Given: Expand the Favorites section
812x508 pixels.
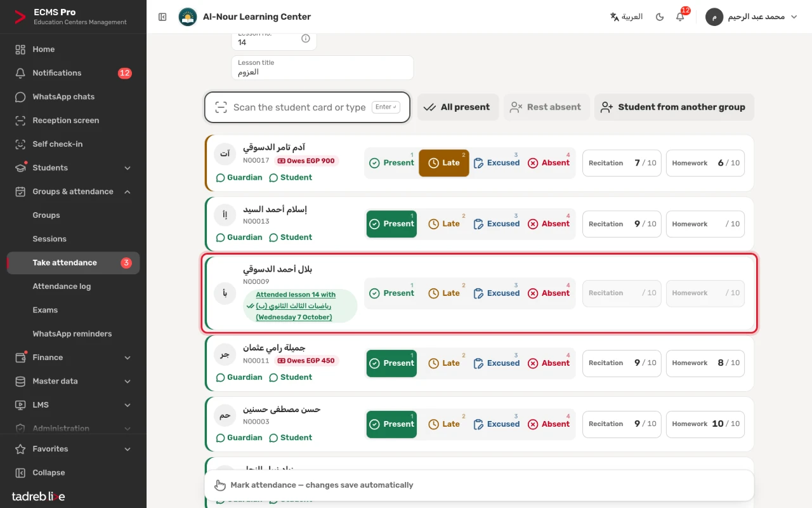Looking at the screenshot, I should (x=73, y=449).
